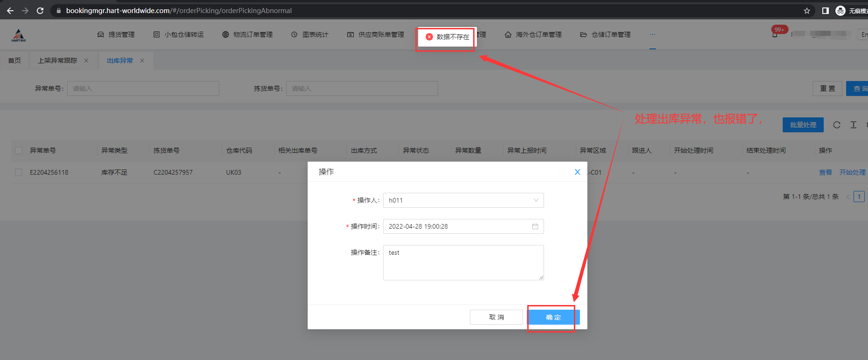Bookmark this page with the star icon
This screenshot has height=360, width=868.
coord(807,11)
